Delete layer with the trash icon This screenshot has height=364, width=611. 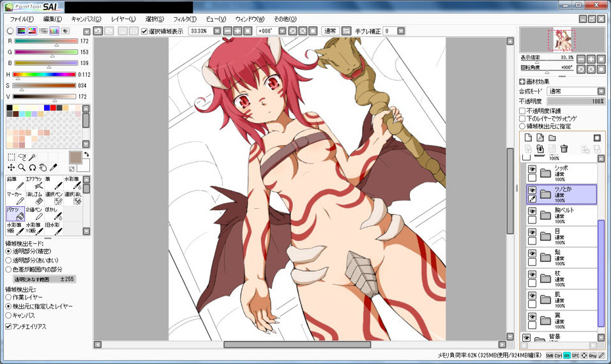coord(564,149)
